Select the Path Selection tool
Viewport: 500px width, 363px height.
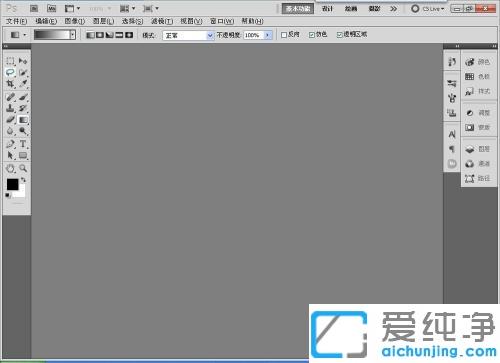pyautogui.click(x=10, y=155)
